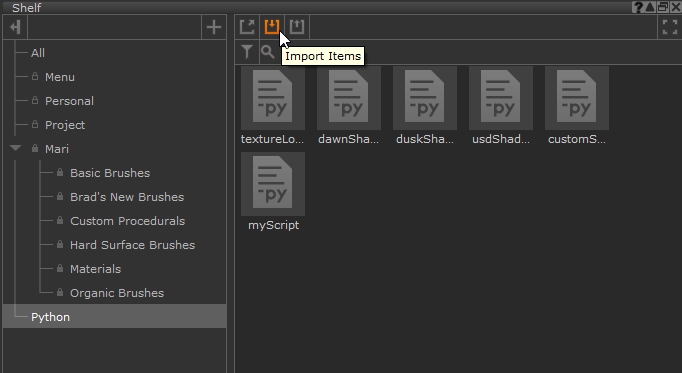682x373 pixels.
Task: Click lock icon beside Custom Procedurals
Action: tap(60, 220)
